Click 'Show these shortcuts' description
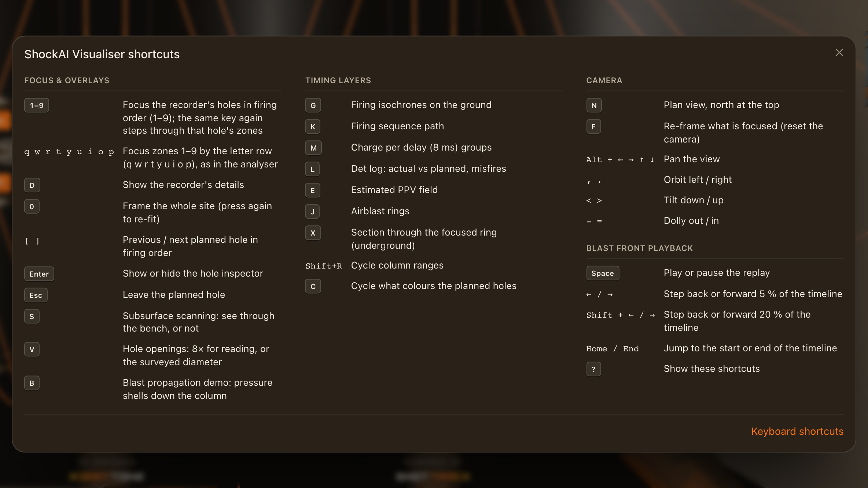868x488 pixels. click(x=712, y=369)
